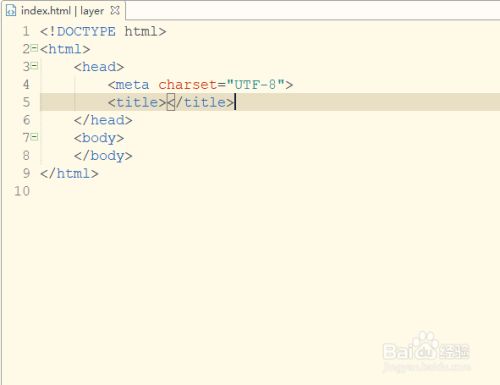Click line number 6 in the gutter

(x=26, y=120)
